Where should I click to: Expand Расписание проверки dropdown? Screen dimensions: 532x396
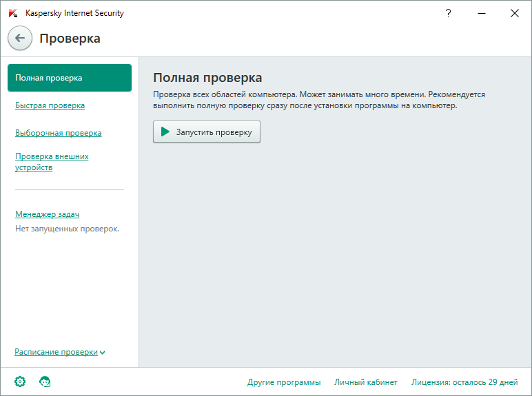point(60,352)
